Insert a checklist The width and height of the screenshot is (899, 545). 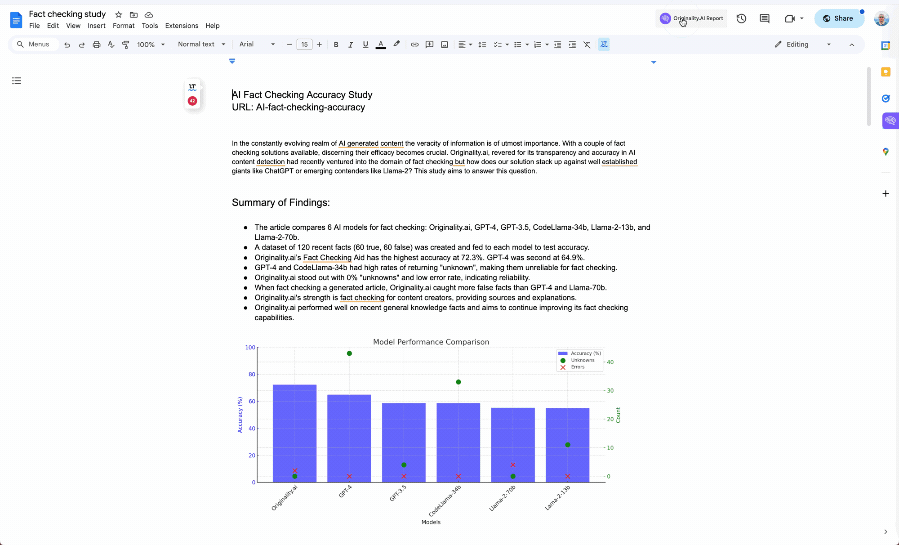click(497, 45)
